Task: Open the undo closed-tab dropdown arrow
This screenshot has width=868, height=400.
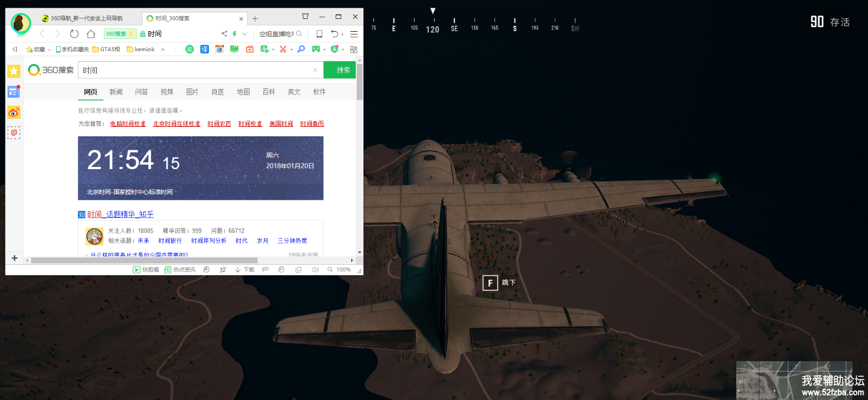Action: tap(342, 34)
